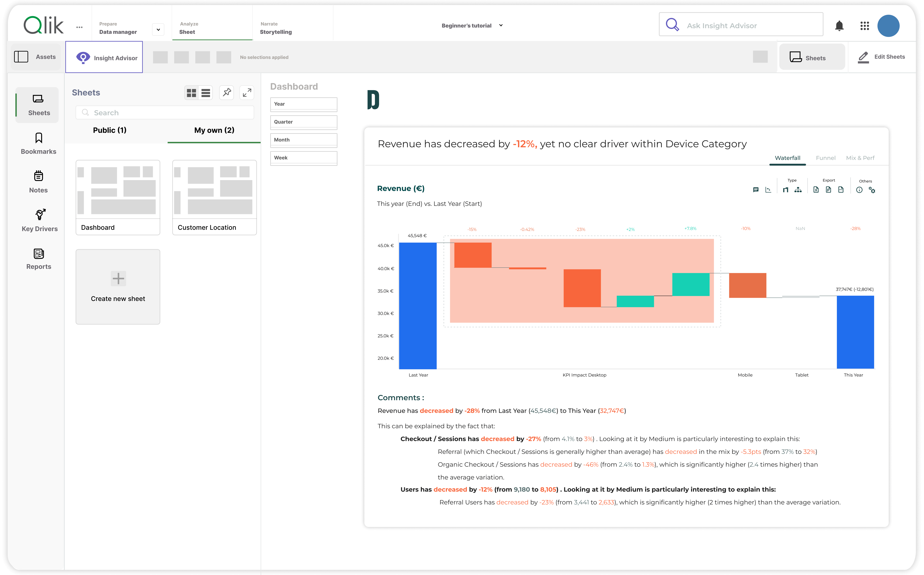Image resolution: width=924 pixels, height=575 pixels.
Task: Click the Mobile orange waterfall bar
Action: coord(748,285)
